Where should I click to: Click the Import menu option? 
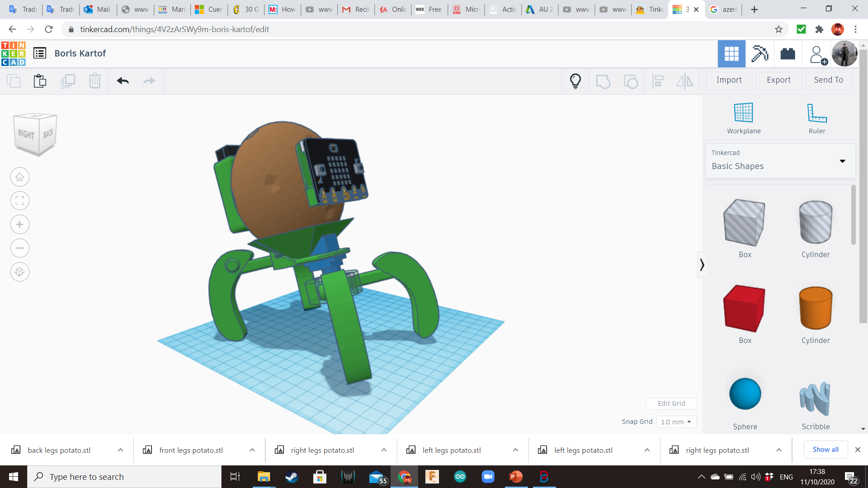[728, 80]
